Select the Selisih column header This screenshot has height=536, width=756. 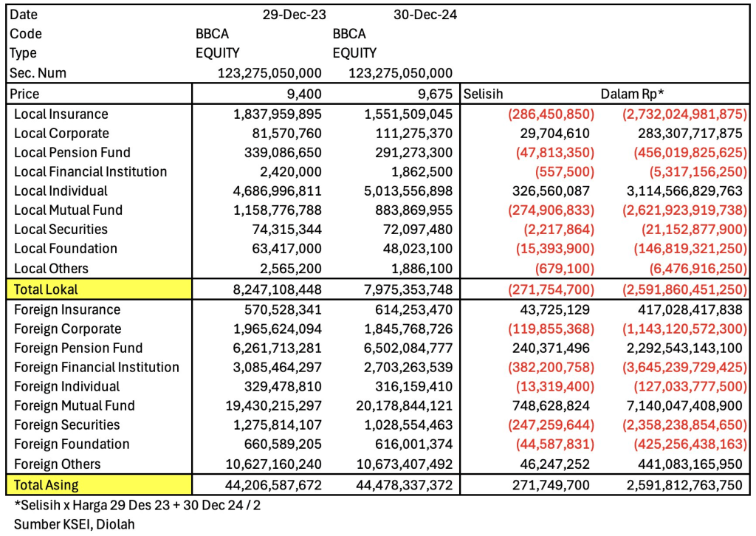coord(484,95)
